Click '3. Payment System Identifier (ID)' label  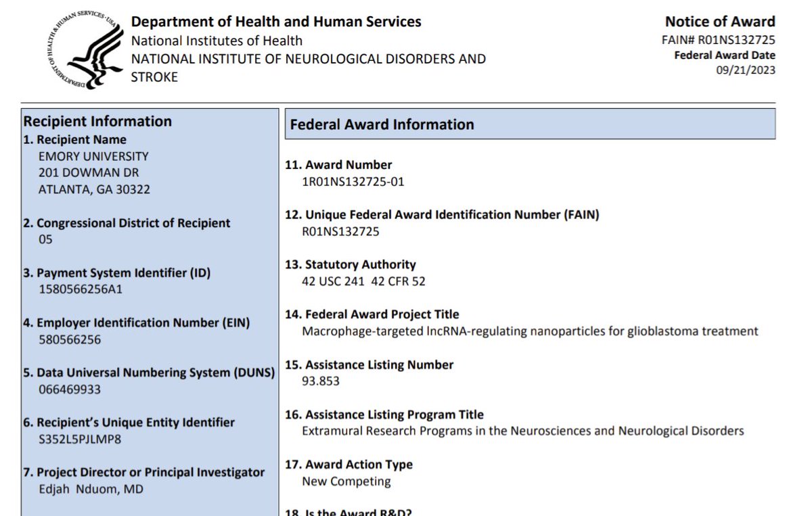117,273
